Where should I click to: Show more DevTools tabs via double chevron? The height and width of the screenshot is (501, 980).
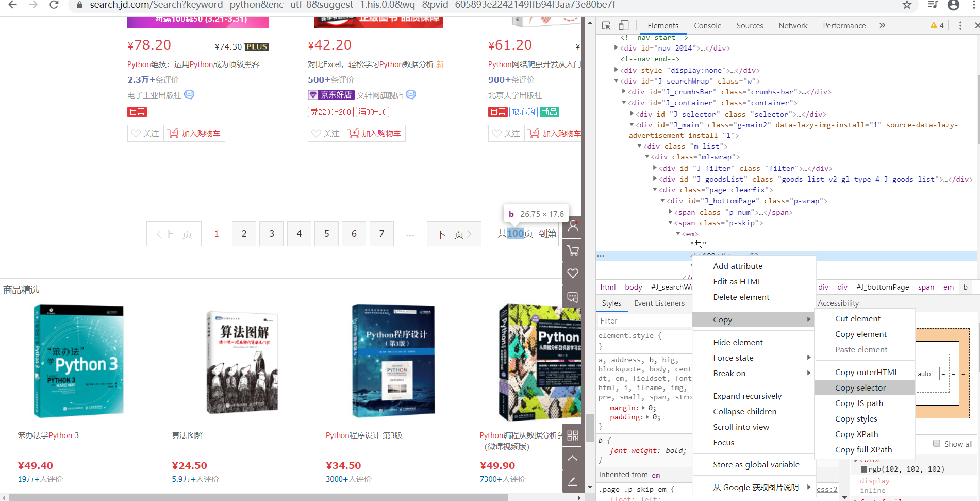coord(882,25)
